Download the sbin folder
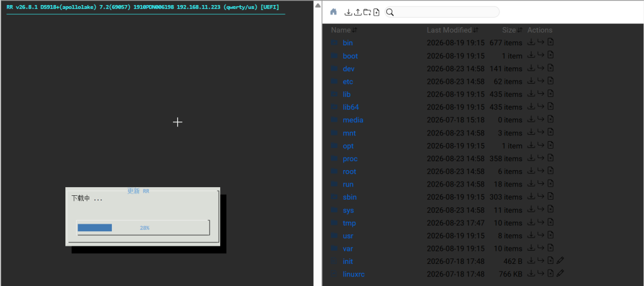Screen dimensions: 644x286 coord(531,197)
